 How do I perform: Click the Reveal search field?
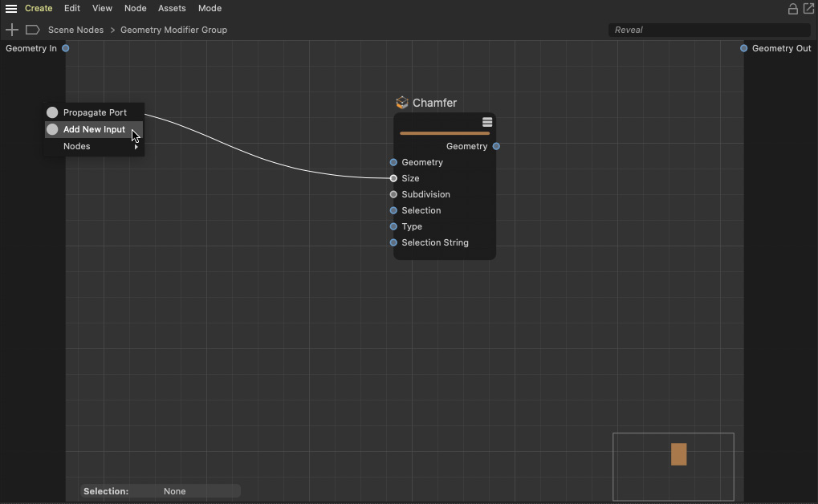(708, 30)
